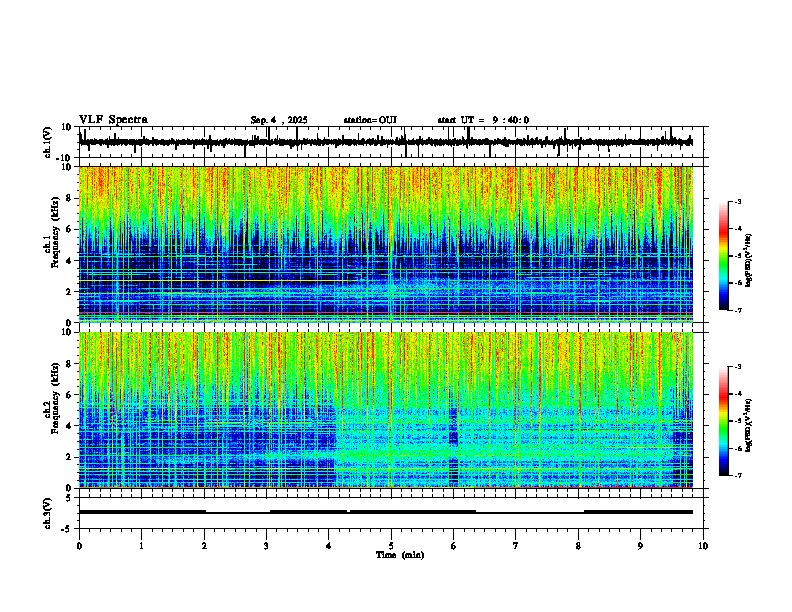Click the "start UT = 9:40:0" text
This screenshot has width=792, height=612.
[483, 120]
